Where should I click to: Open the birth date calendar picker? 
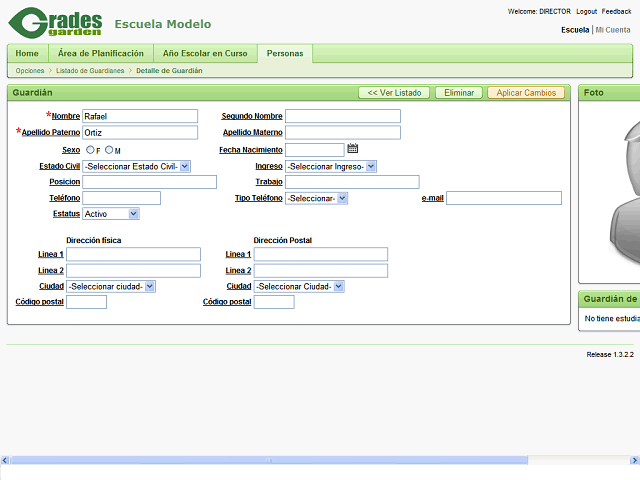point(352,149)
